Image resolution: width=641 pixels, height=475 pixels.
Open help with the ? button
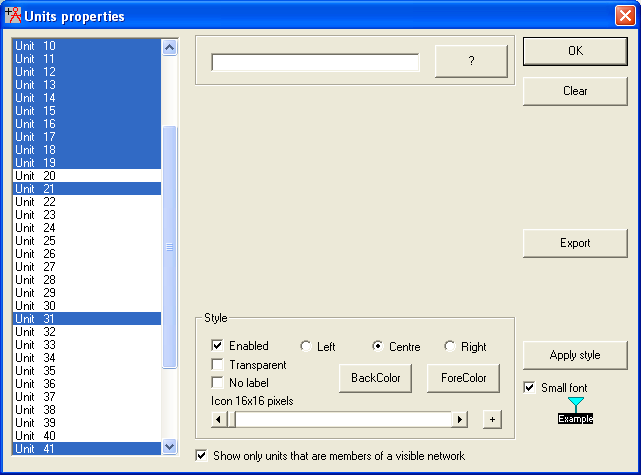tap(471, 61)
